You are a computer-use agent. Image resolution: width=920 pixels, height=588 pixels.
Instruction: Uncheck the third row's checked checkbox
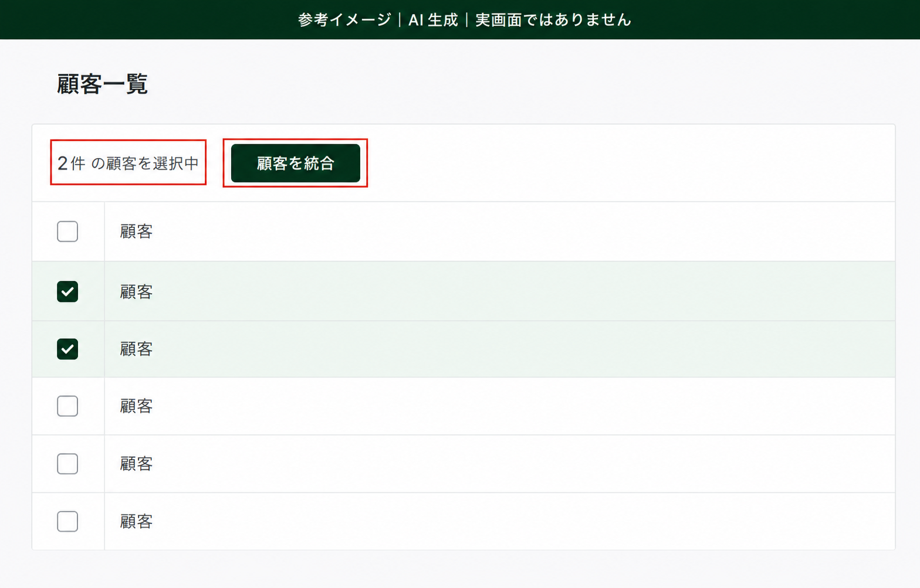[67, 349]
